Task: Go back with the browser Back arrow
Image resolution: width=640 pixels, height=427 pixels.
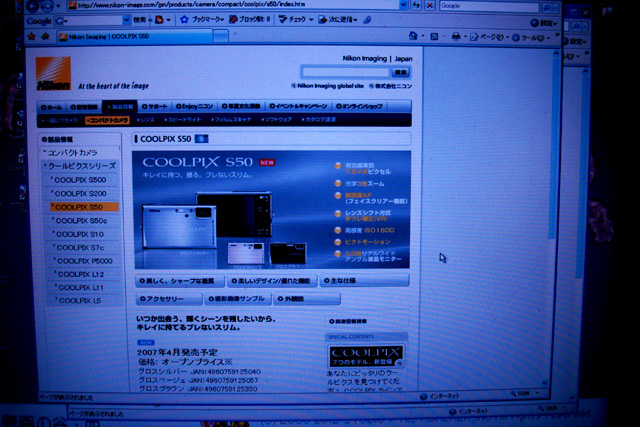Action: click(x=33, y=5)
